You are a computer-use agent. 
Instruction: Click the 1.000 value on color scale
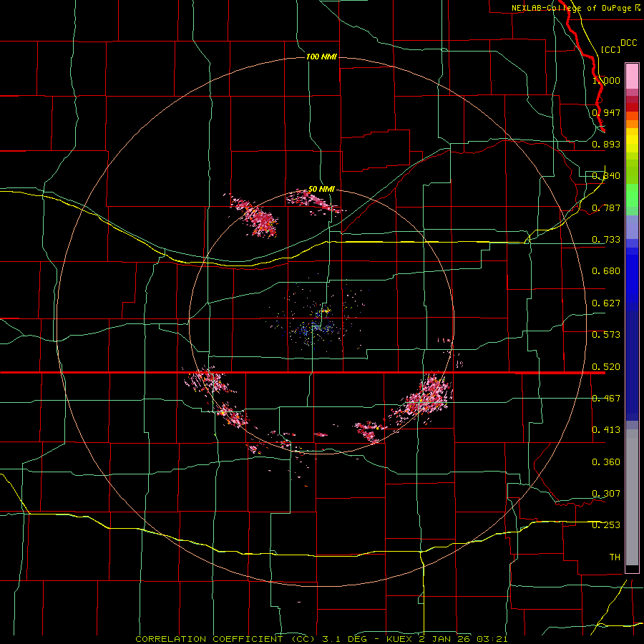click(x=606, y=80)
